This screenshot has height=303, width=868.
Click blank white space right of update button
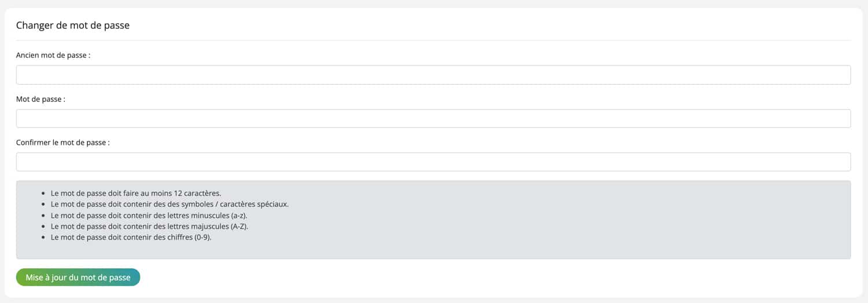pyautogui.click(x=492, y=278)
